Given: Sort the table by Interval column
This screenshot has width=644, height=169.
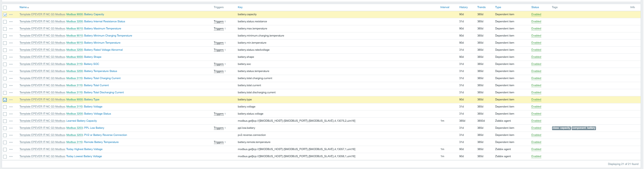Looking at the screenshot, I should (445, 7).
